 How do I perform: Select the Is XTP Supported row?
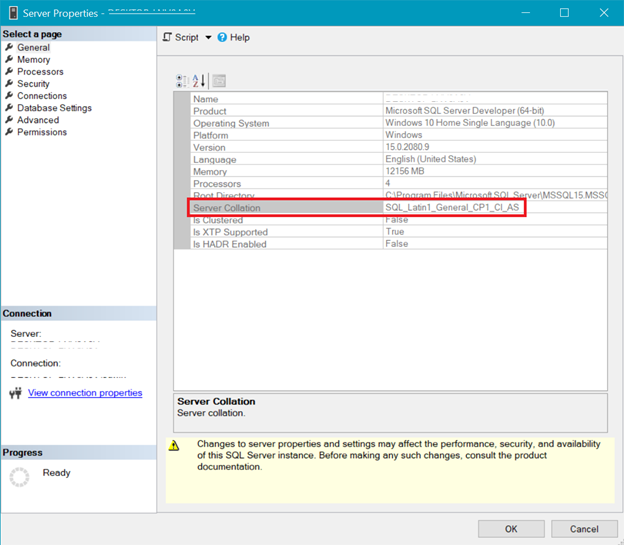tap(399, 232)
